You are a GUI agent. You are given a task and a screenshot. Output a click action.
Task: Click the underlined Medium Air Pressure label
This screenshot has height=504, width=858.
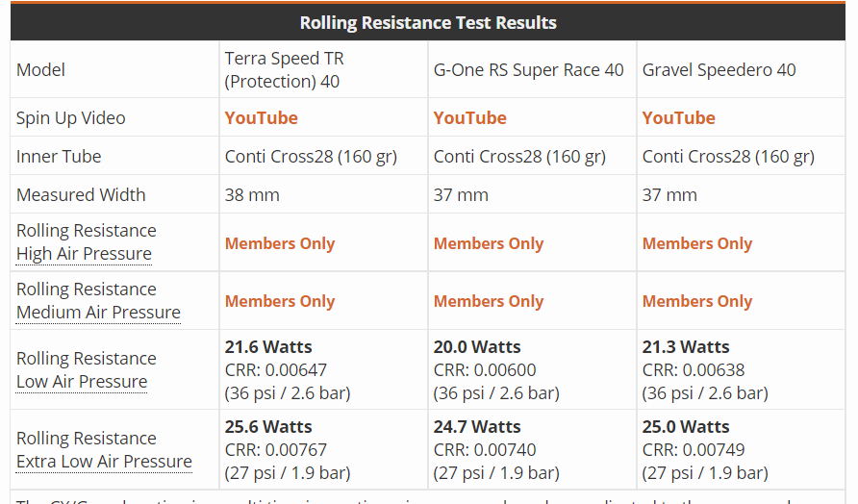98,313
